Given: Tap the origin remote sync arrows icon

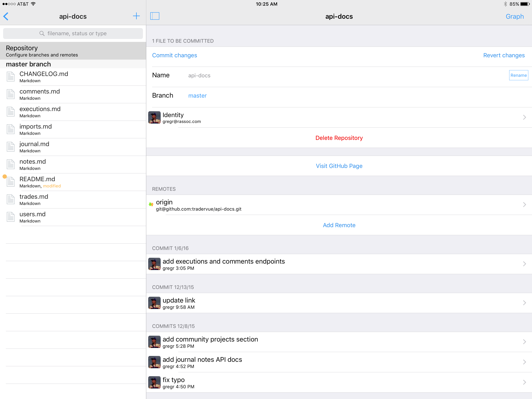Looking at the screenshot, I should point(151,204).
